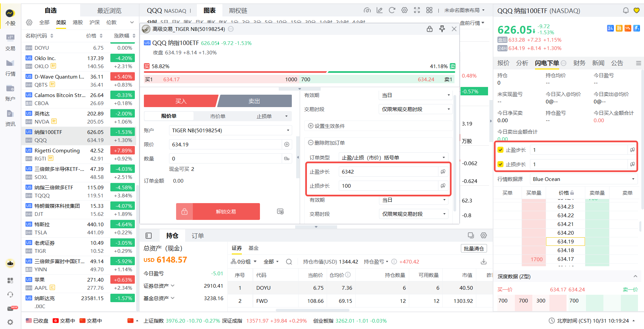Refresh the chart with the reload icon
Image resolution: width=644 pixels, height=329 pixels.
pos(392,10)
